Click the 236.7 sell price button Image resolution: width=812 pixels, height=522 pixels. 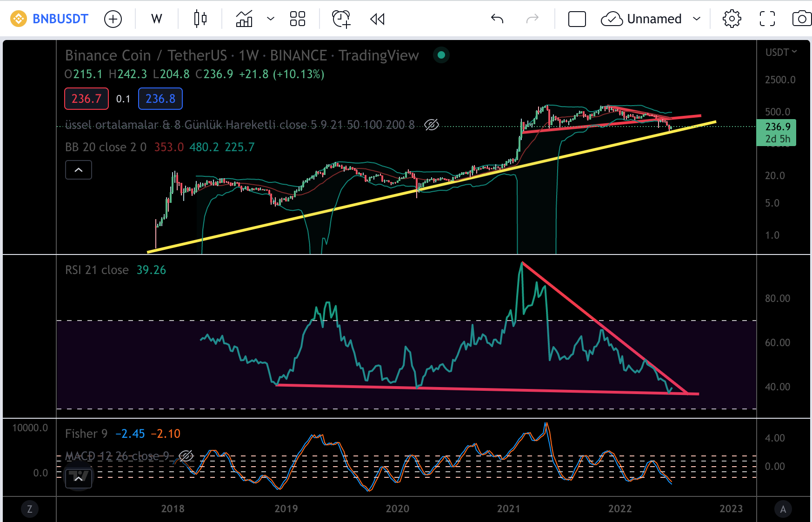(x=87, y=99)
